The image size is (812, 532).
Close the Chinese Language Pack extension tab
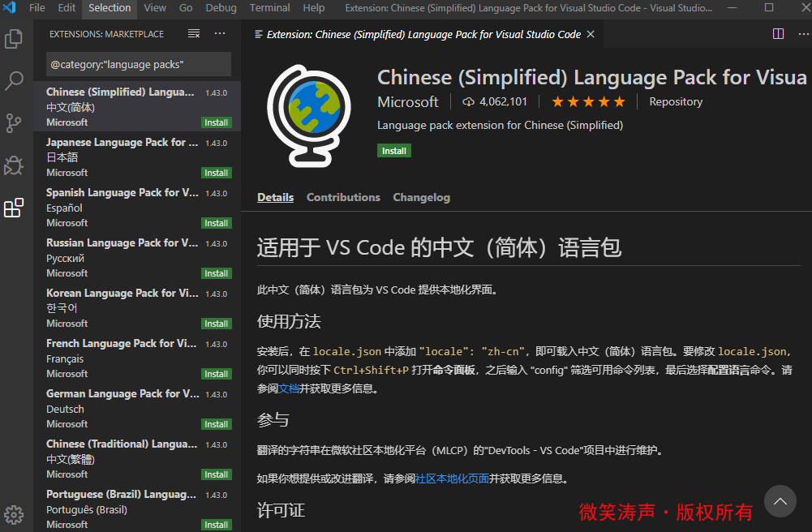[591, 34]
